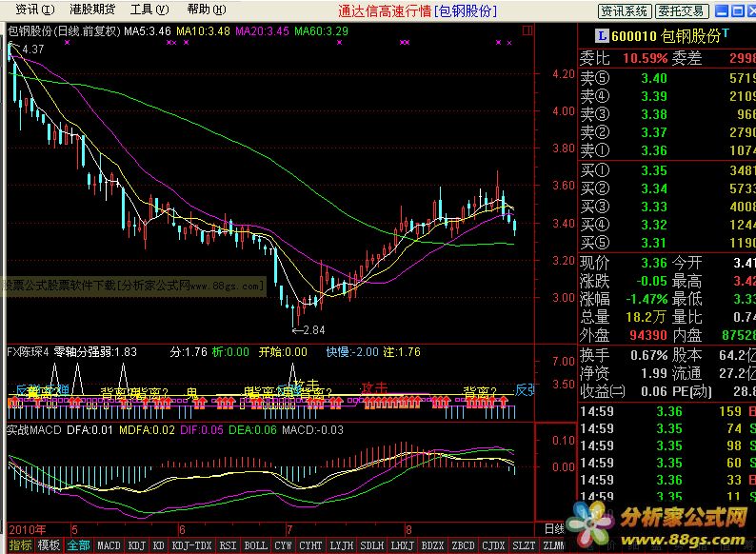This screenshot has width=756, height=554.
Task: Click the blue minimize window icon
Action: tap(722, 11)
